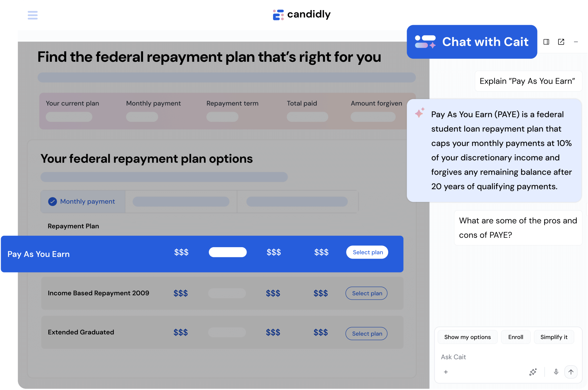Select plan for Income Based Repayment 2009
The height and width of the screenshot is (390, 588).
tap(366, 293)
